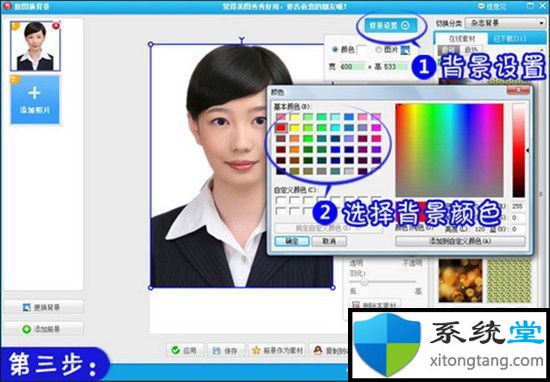Confirm the color dialog with 确定
Image resolution: width=550 pixels, height=382 pixels.
point(292,241)
